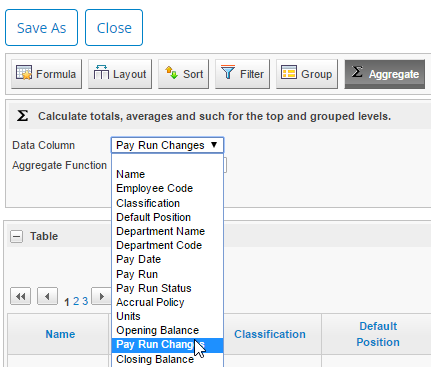
Task: Pick Department Name from the list
Action: point(167,231)
